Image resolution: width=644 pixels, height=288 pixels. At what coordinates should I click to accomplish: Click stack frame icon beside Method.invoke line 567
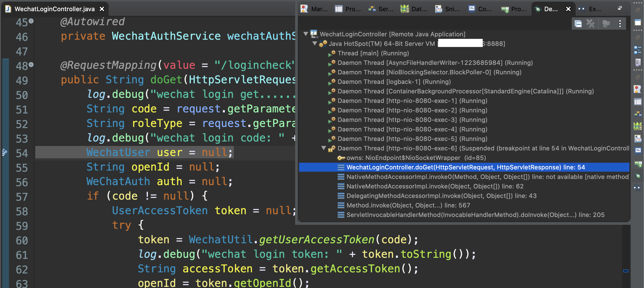(x=341, y=206)
